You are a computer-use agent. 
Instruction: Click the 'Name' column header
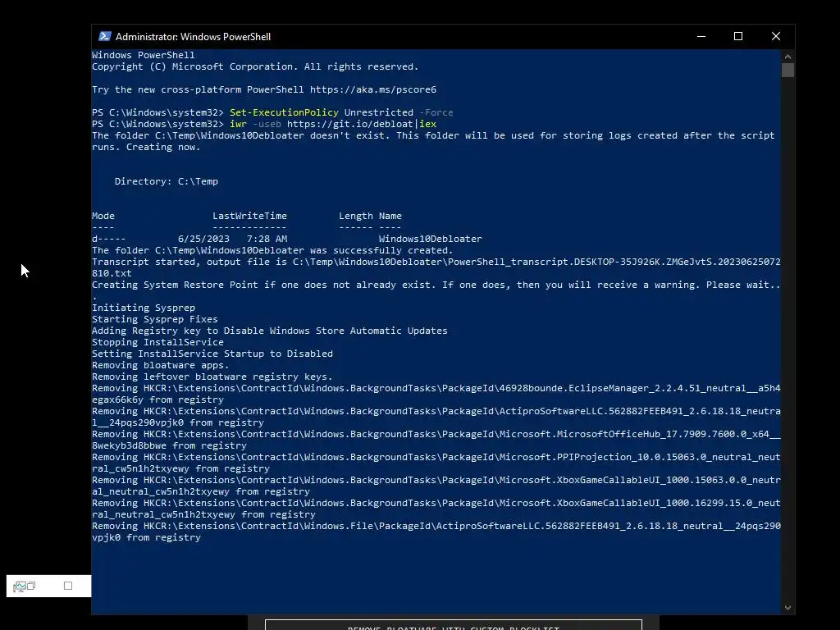pyautogui.click(x=390, y=216)
